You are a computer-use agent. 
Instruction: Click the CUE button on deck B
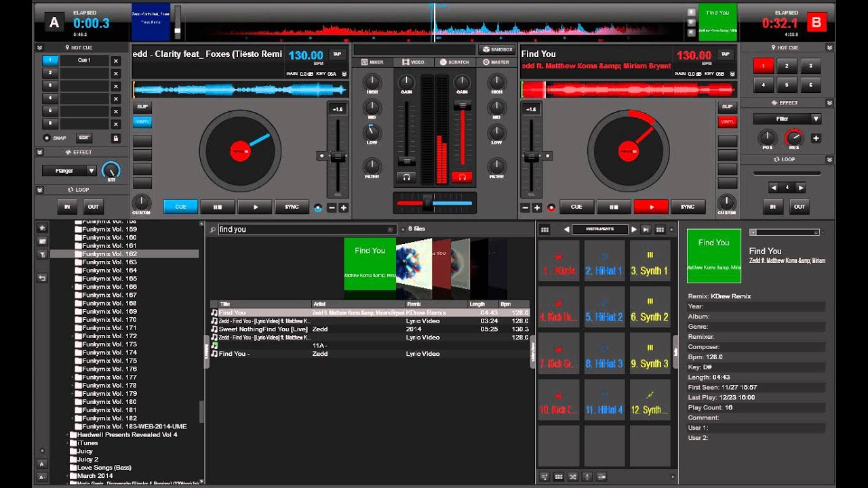[576, 207]
